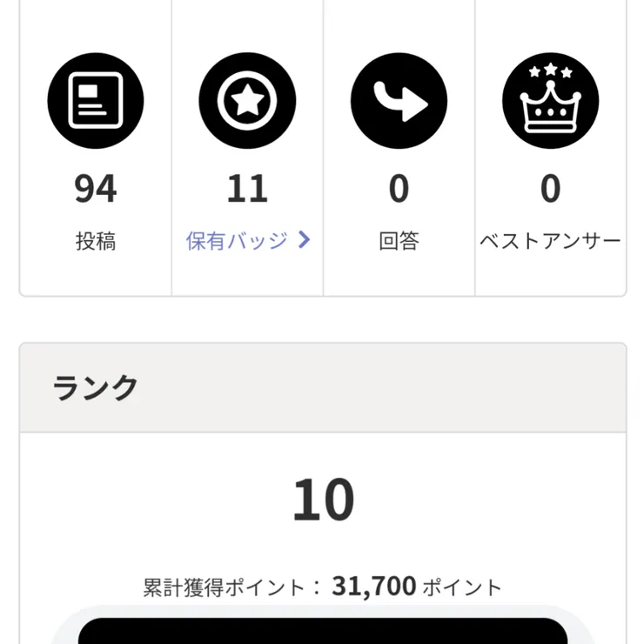Click the star badge icon
The image size is (644, 644).
pyautogui.click(x=247, y=100)
